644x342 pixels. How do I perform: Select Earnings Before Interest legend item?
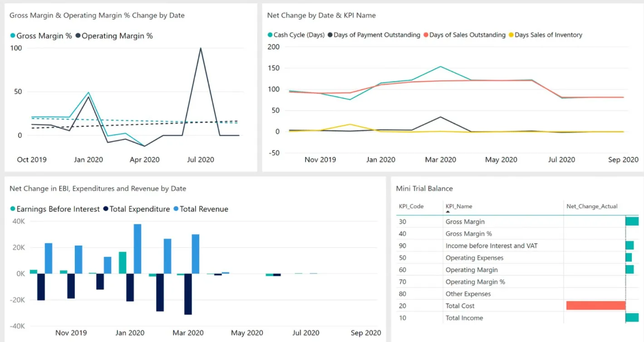[55, 209]
